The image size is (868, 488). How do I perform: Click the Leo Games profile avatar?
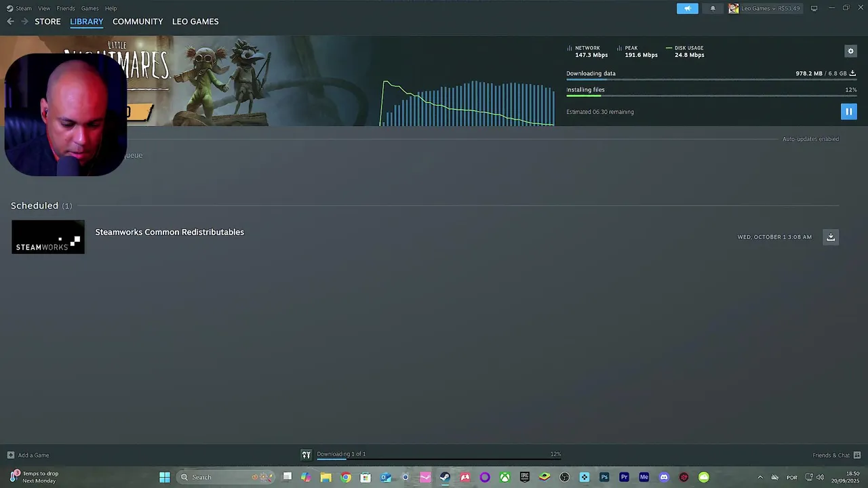pyautogui.click(x=733, y=8)
